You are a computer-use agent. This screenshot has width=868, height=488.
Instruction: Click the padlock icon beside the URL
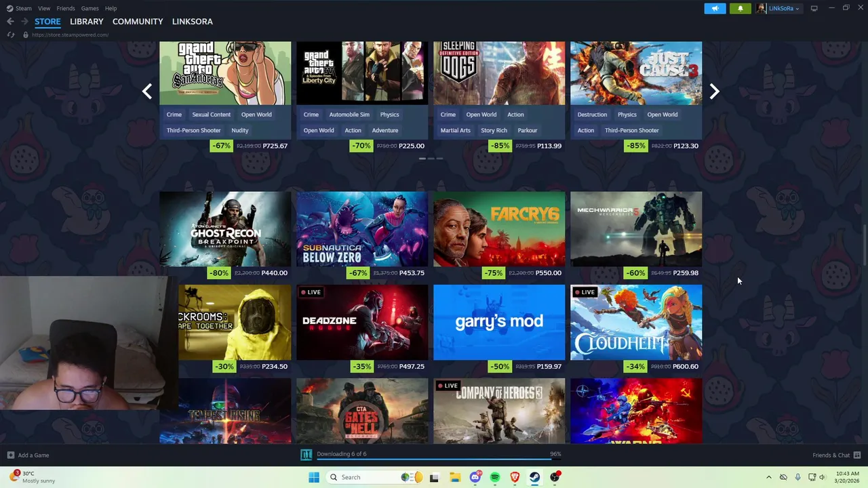26,35
